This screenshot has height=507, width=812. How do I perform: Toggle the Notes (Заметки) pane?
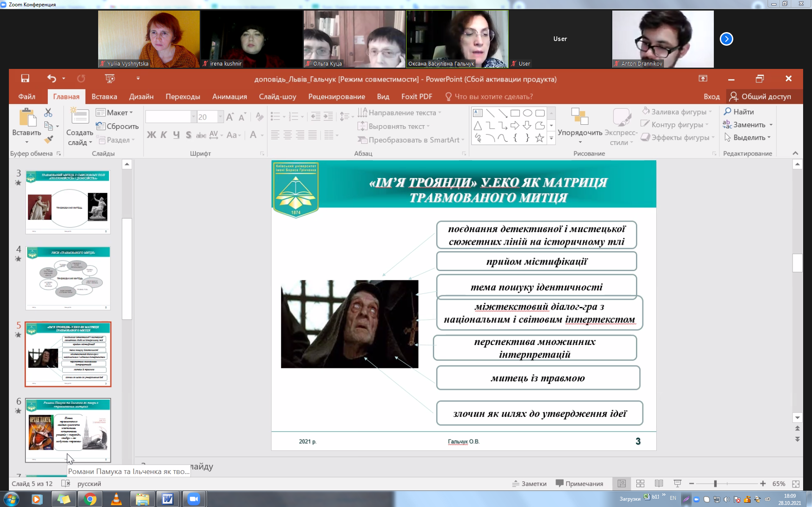(529, 483)
